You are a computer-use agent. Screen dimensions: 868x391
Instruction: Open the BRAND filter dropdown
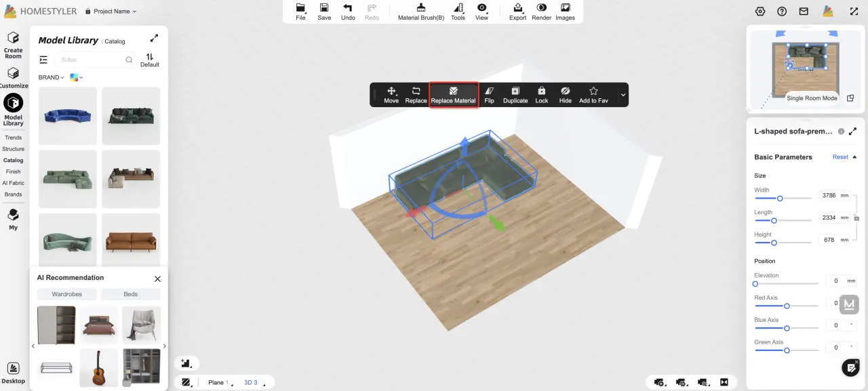[x=52, y=77]
